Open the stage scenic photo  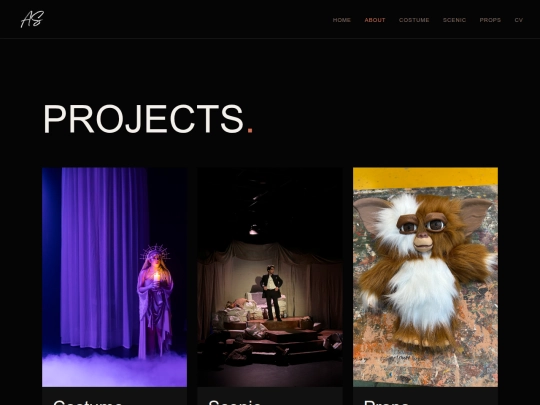point(270,277)
